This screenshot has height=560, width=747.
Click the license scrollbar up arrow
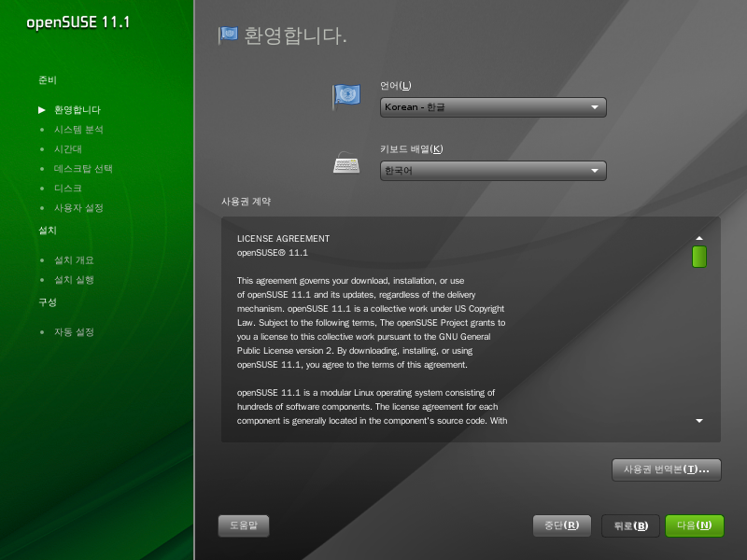click(698, 238)
